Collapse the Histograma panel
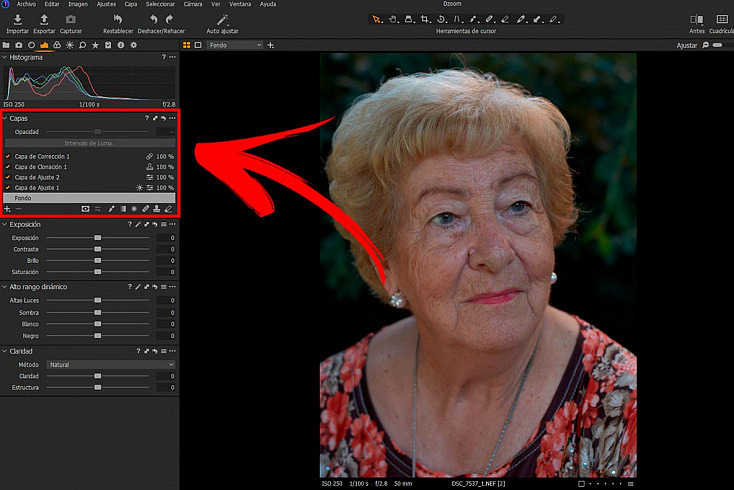734x490 pixels. [x=5, y=57]
